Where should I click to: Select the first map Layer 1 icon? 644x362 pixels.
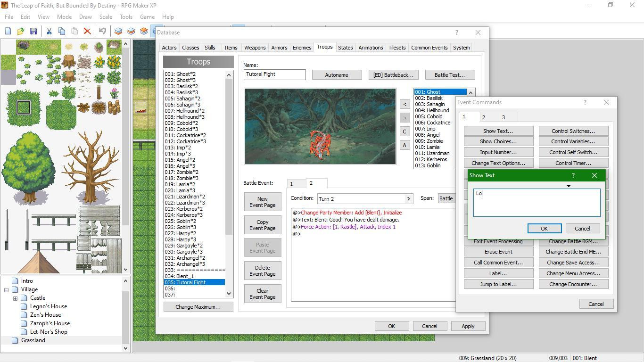[x=118, y=31]
